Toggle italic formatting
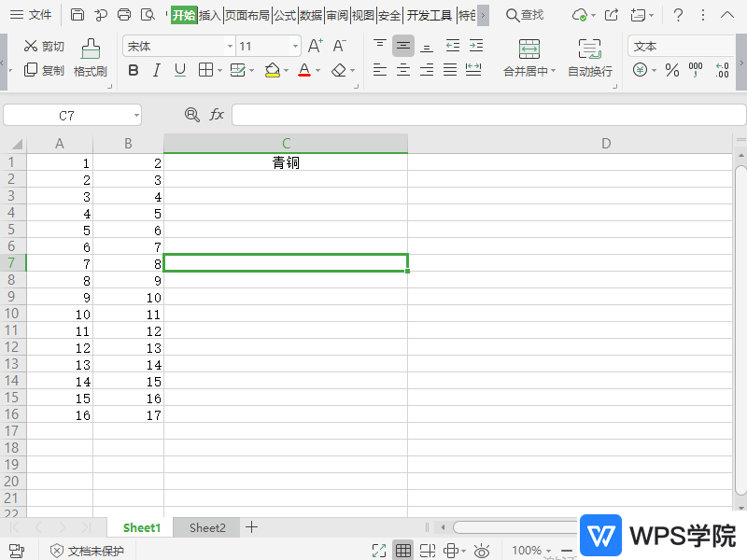747x560 pixels. click(x=156, y=70)
